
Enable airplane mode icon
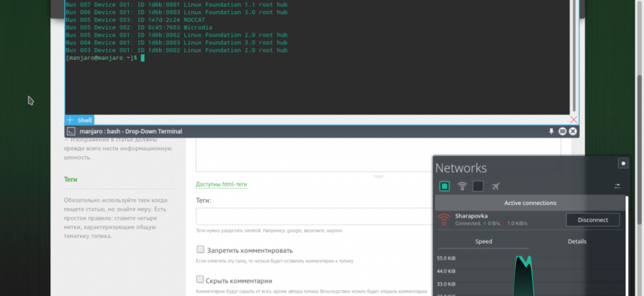(x=496, y=186)
